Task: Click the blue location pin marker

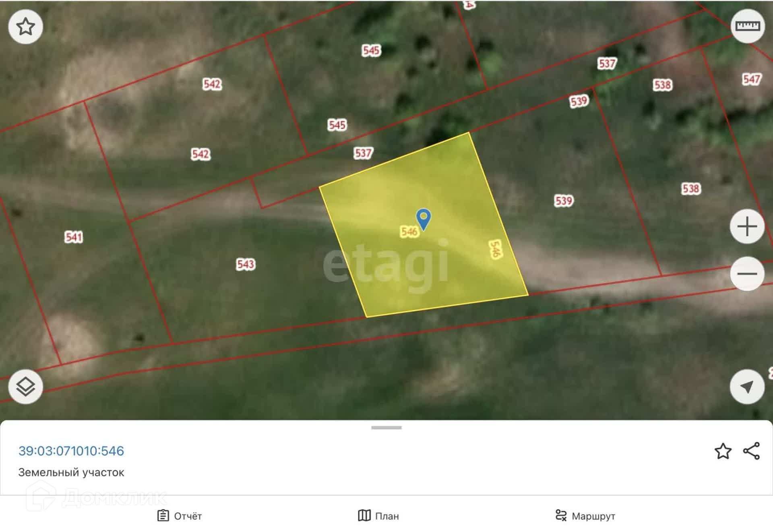Action: (423, 218)
